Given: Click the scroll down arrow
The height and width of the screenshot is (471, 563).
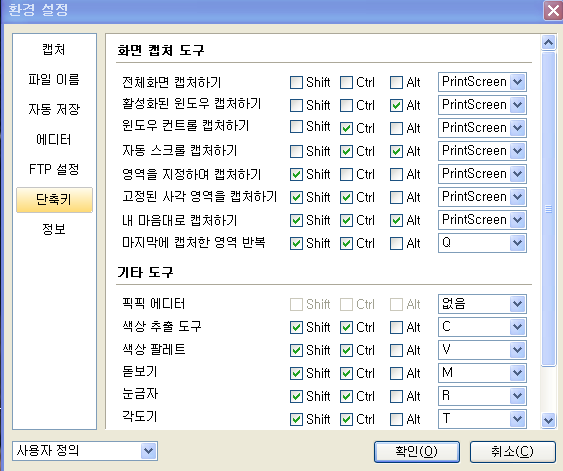Looking at the screenshot, I should click(548, 420).
